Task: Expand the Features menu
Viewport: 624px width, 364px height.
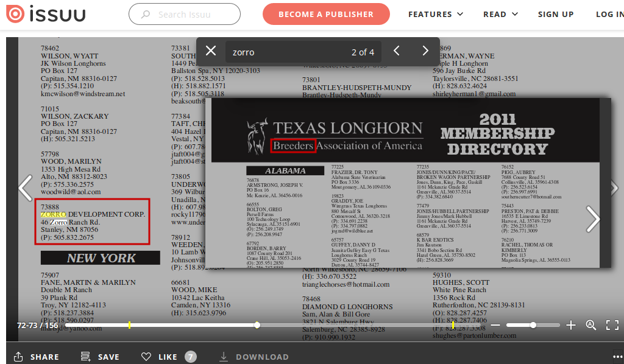Action: 435,15
